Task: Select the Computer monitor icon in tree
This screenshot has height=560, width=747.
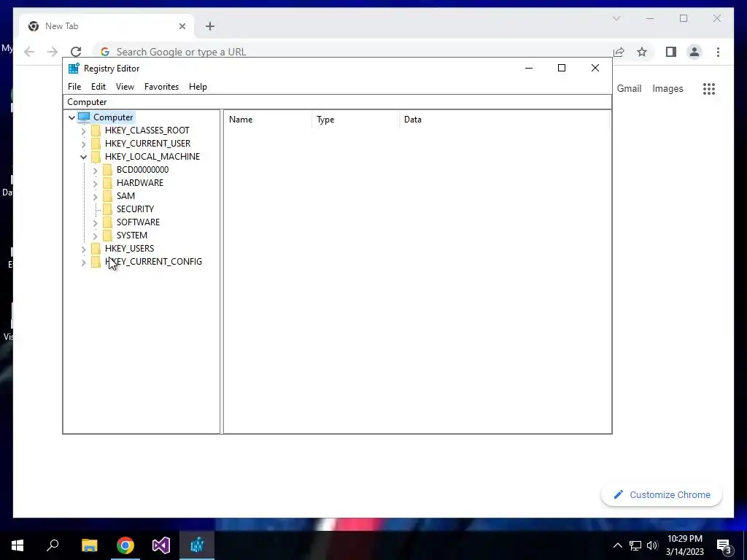Action: pyautogui.click(x=84, y=117)
